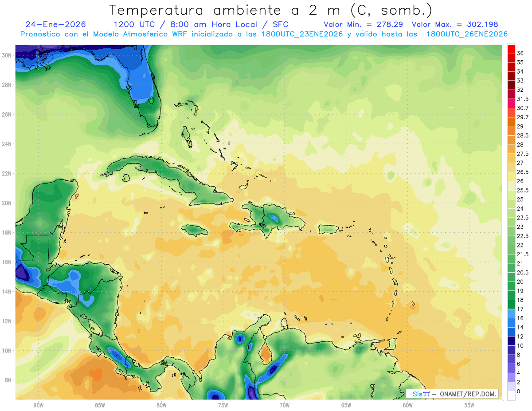
Task: Click the latitude axis label '8N'
Action: coord(8,380)
